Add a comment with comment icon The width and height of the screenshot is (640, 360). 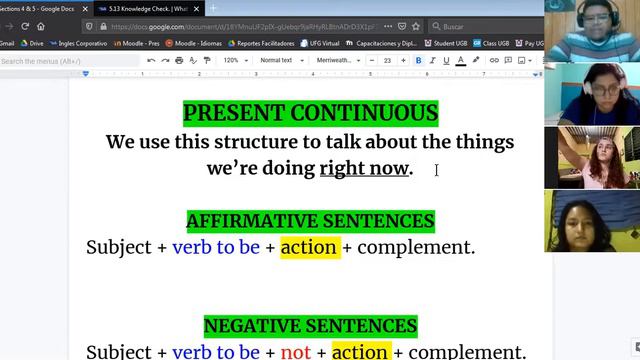(508, 60)
